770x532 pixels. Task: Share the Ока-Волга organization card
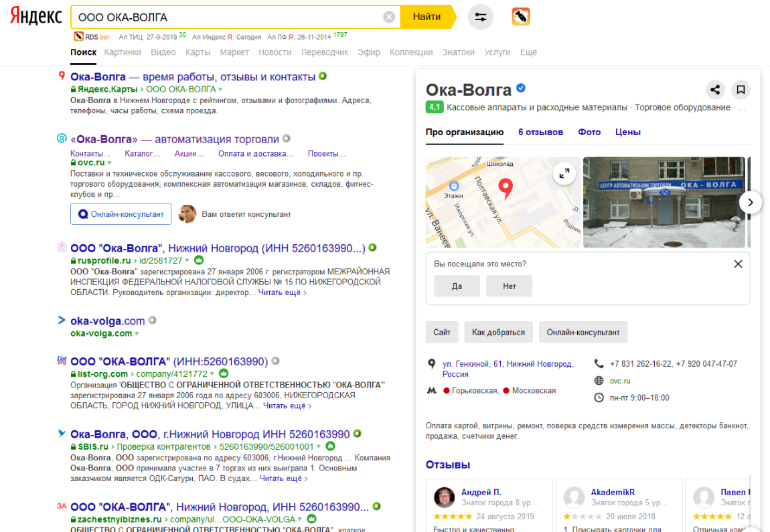(715, 90)
